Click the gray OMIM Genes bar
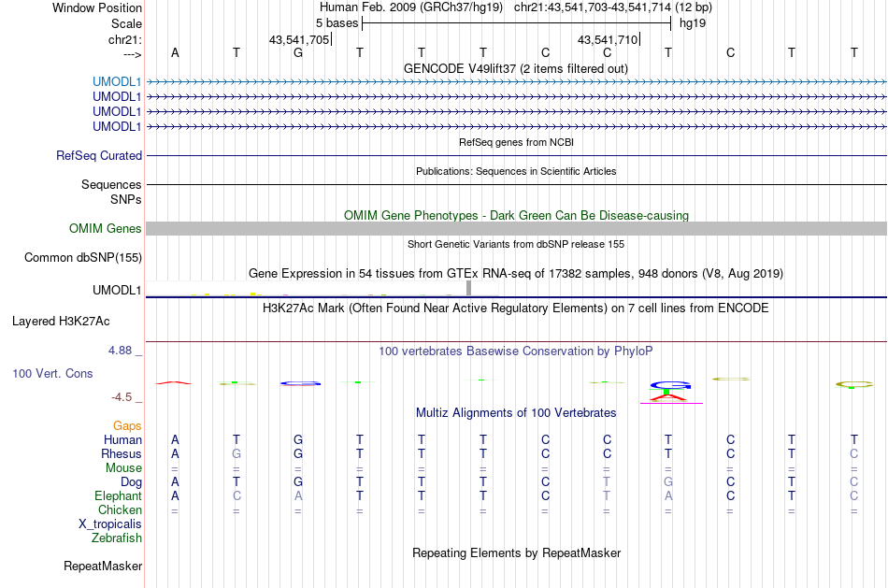888x588 pixels. pos(516,229)
